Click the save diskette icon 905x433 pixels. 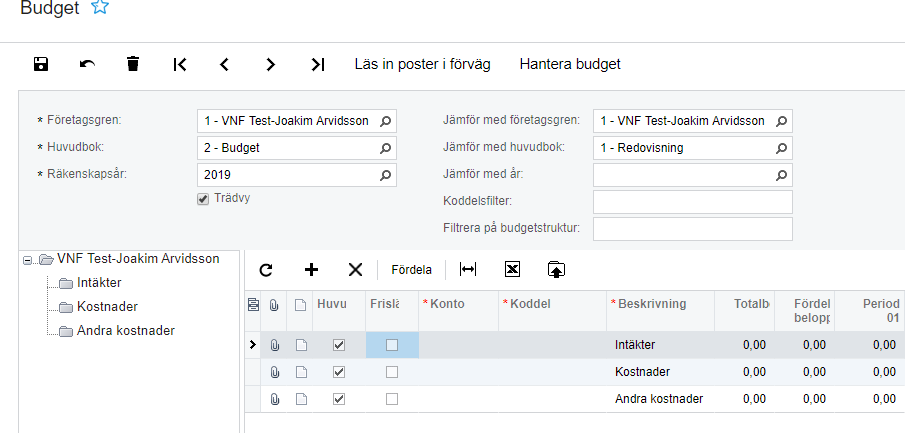pos(41,64)
